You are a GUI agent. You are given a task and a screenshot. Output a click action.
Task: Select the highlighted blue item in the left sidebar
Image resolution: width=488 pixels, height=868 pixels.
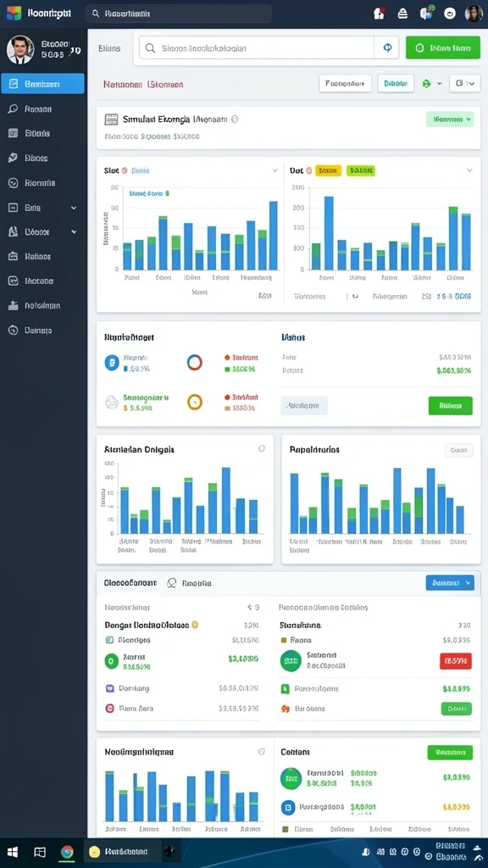pyautogui.click(x=42, y=84)
